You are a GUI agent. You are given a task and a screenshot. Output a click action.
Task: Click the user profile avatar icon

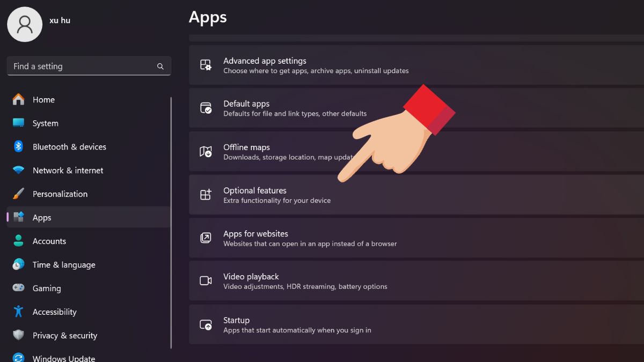pyautogui.click(x=25, y=25)
